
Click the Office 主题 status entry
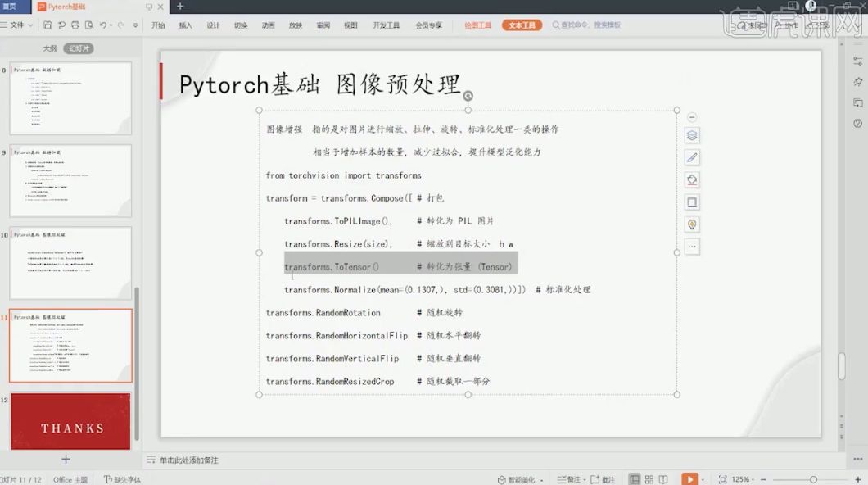coord(70,479)
